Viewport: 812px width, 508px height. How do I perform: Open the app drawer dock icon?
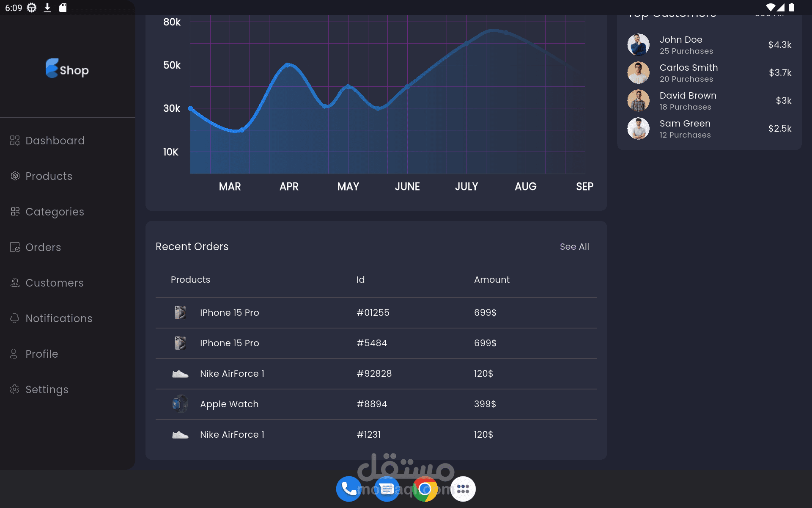[463, 489]
